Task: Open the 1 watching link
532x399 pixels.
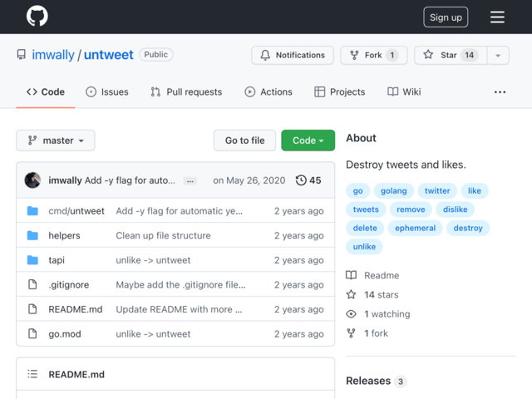Action: pyautogui.click(x=378, y=314)
